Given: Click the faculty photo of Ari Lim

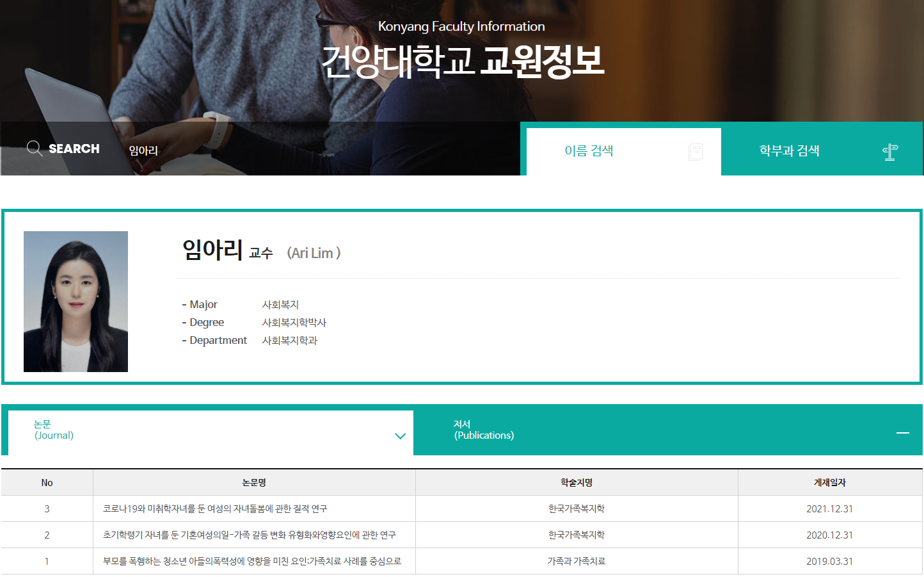Looking at the screenshot, I should coord(76,302).
